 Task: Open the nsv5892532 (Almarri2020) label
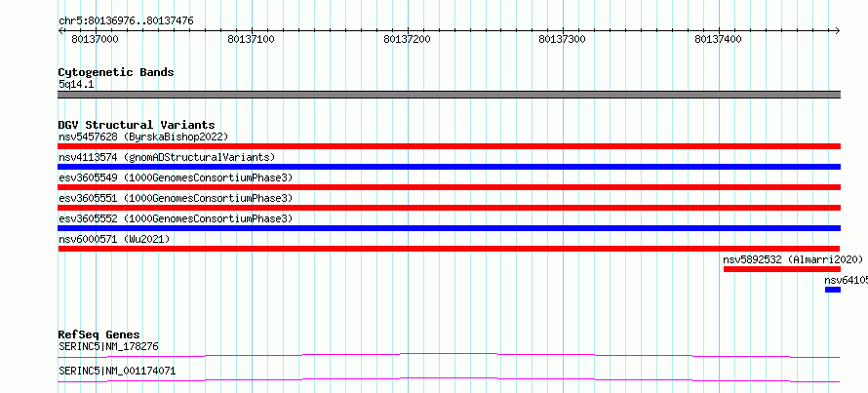click(793, 259)
